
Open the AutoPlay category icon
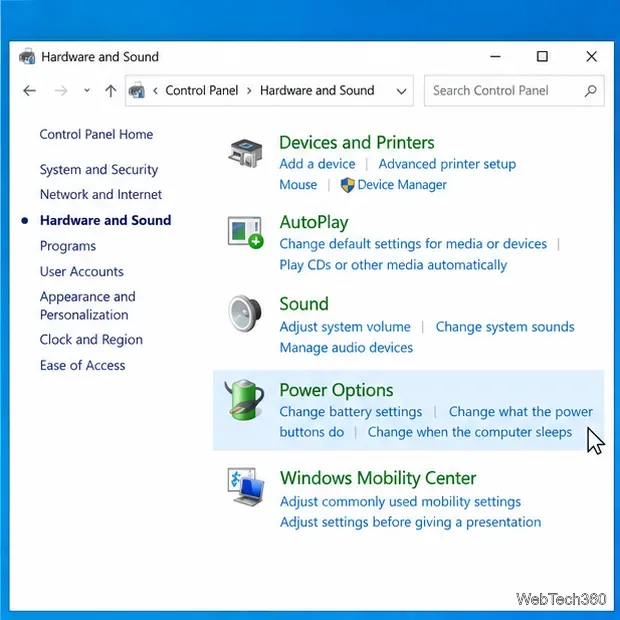point(246,232)
